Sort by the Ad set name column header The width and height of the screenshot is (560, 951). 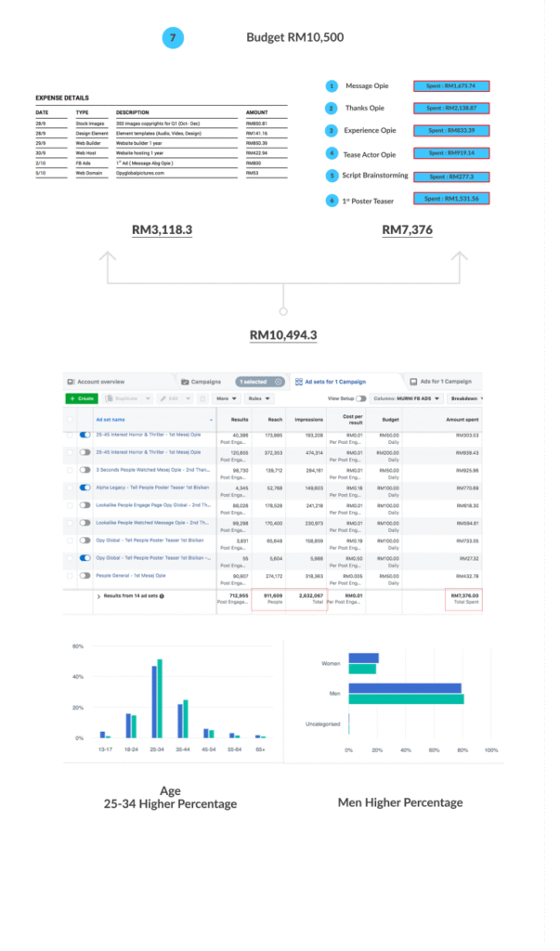111,419
